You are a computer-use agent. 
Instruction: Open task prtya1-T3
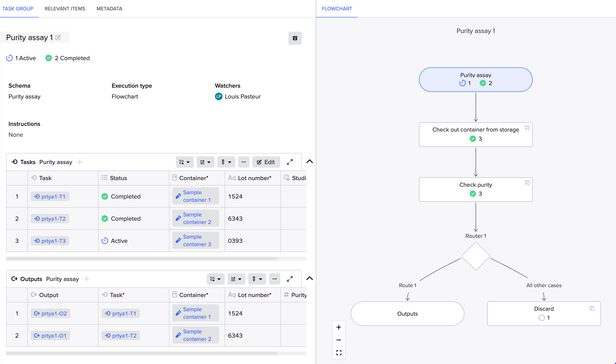coord(50,241)
